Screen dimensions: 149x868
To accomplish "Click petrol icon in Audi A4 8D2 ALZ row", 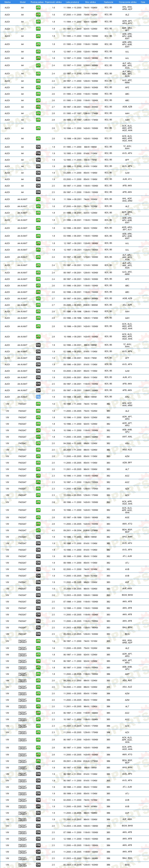I will (38, 15).
